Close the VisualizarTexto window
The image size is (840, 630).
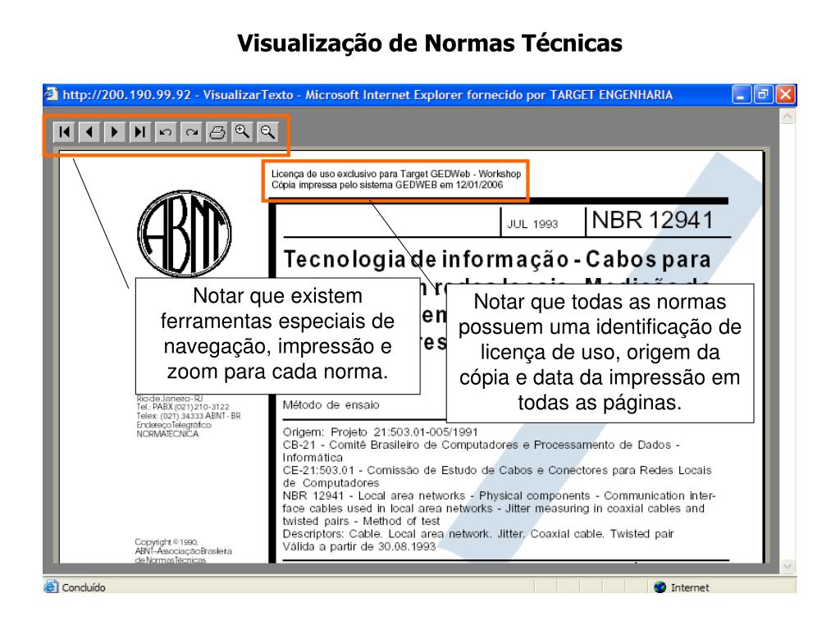[x=785, y=95]
